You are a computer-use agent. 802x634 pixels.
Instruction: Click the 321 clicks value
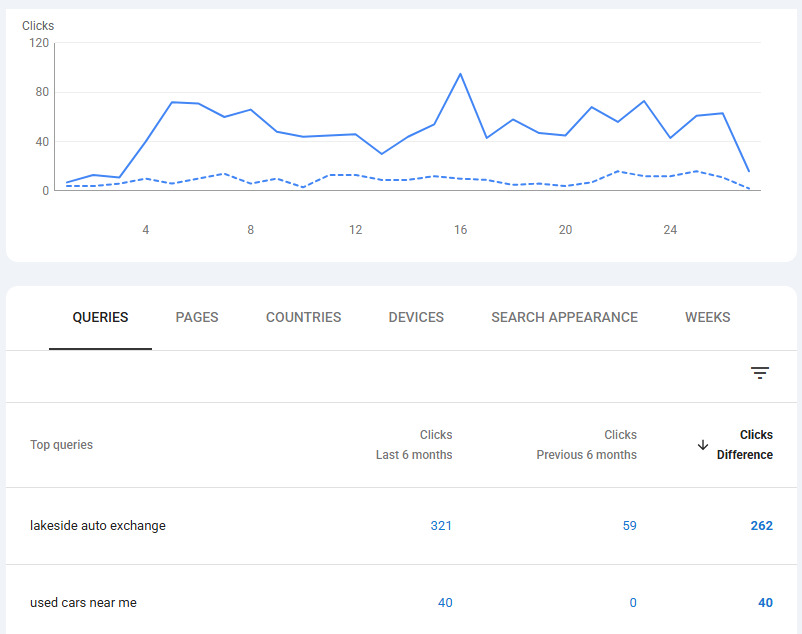441,526
